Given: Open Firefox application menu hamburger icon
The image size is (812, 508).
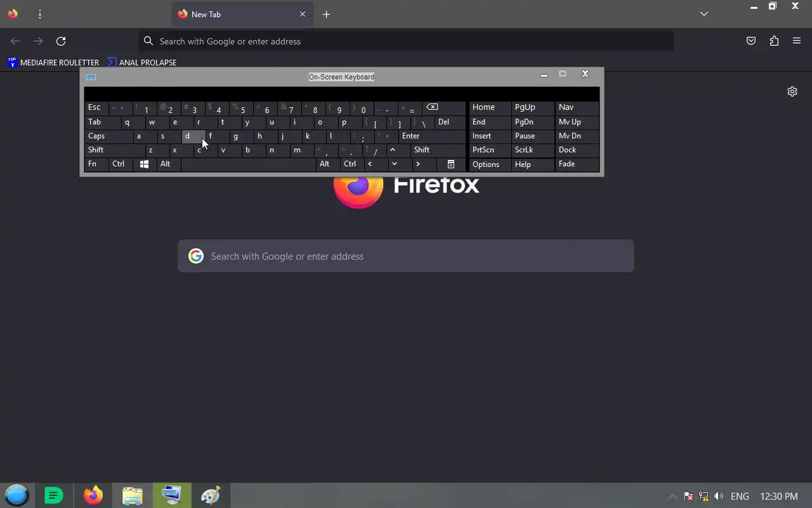Looking at the screenshot, I should tap(797, 41).
